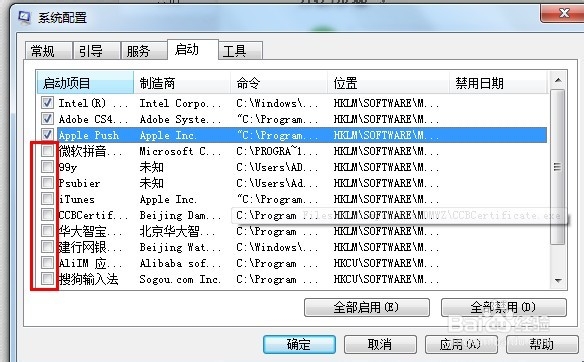Click the 全部启用(E) button
Image resolution: width=584 pixels, height=362 pixels.
pos(366,307)
